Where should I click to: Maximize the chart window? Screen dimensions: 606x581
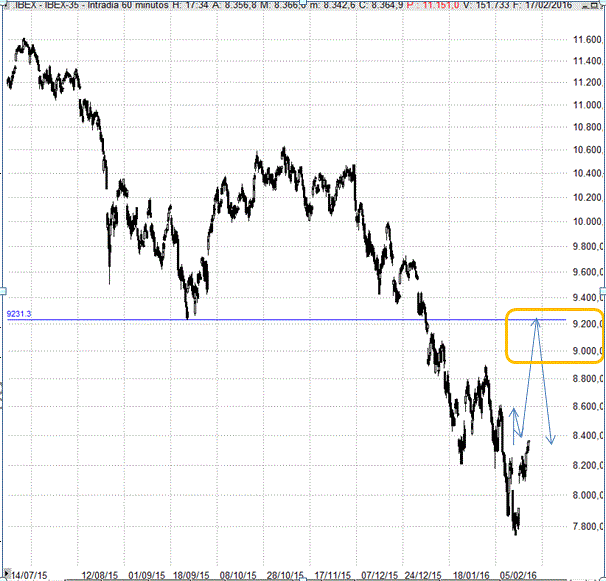[x=594, y=5]
